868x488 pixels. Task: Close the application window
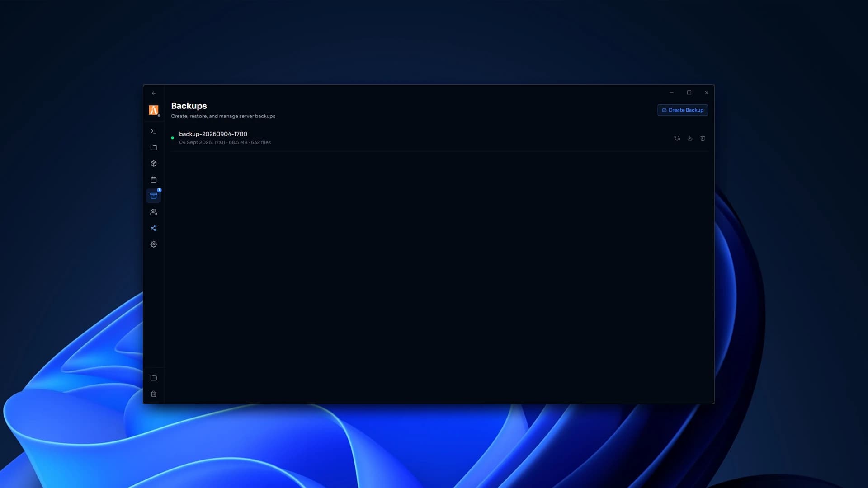pos(707,93)
